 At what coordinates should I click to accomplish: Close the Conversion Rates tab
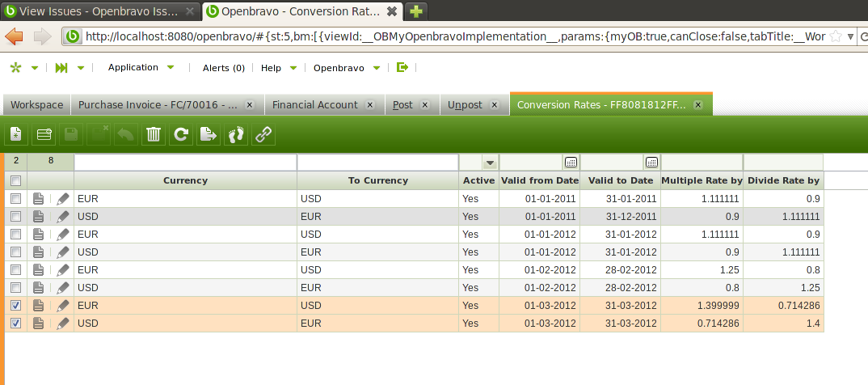click(x=698, y=104)
